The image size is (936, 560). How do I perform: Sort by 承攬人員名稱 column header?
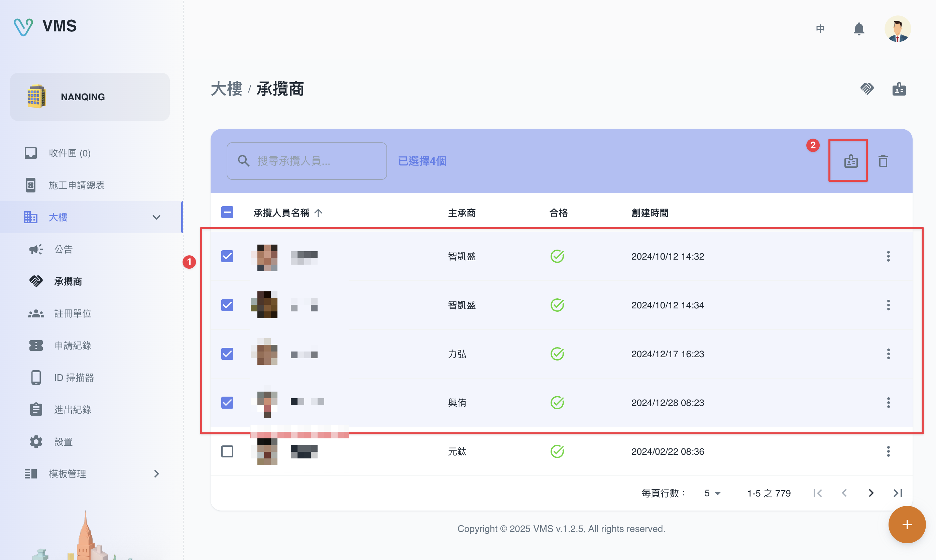pos(281,213)
